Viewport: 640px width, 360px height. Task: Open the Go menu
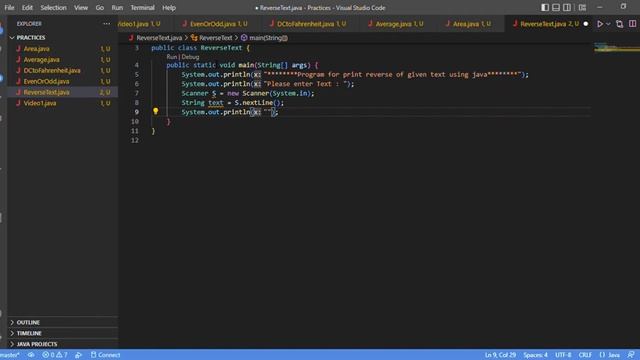click(x=100, y=8)
